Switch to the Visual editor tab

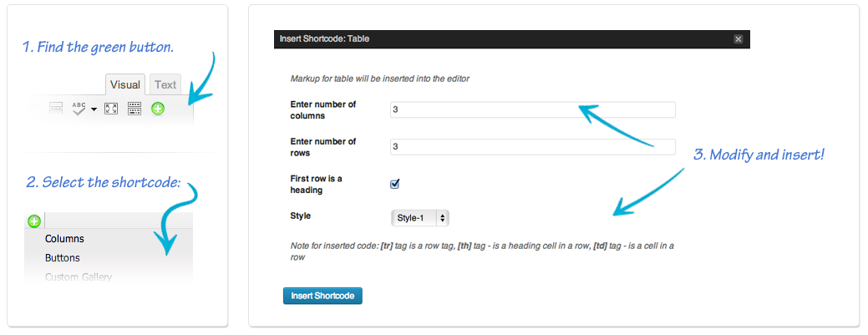click(x=125, y=84)
